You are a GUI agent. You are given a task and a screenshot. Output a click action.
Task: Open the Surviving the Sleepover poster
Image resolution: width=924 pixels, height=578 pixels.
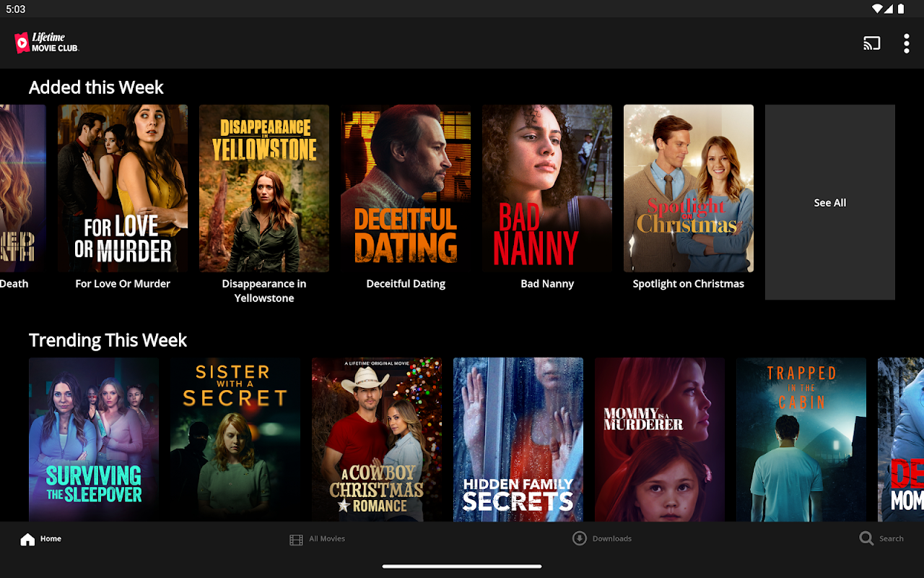pyautogui.click(x=94, y=439)
